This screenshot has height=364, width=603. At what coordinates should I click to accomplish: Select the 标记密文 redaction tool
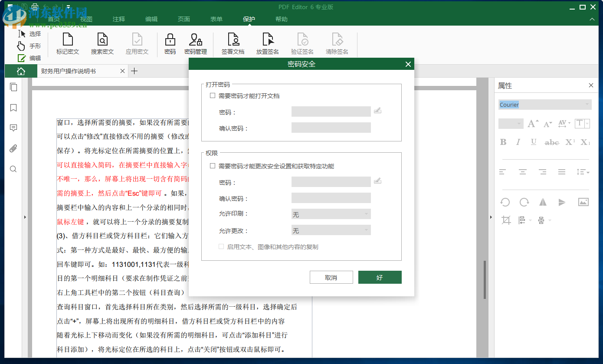pos(68,43)
